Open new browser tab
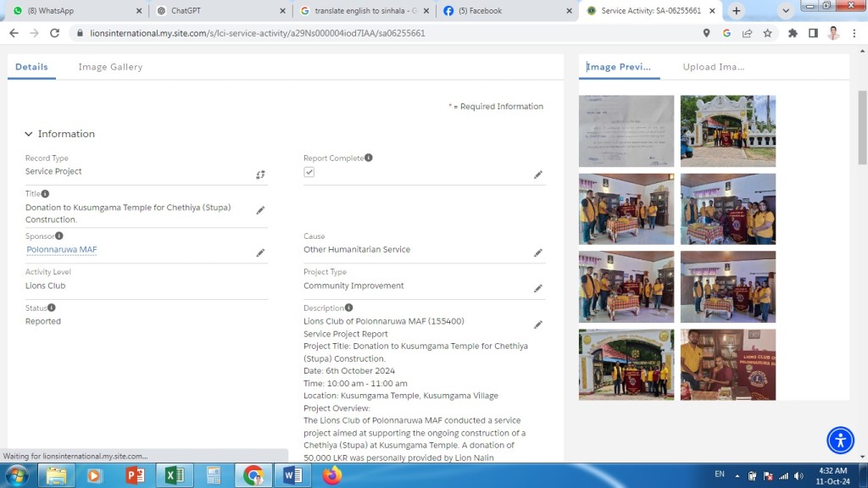Viewport: 868px width, 488px height. [737, 10]
